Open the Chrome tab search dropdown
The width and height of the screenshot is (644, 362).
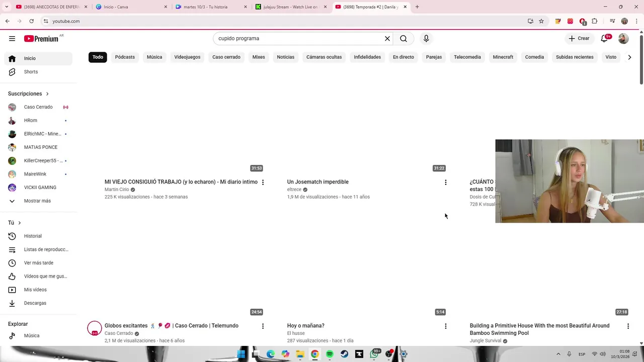click(7, 7)
